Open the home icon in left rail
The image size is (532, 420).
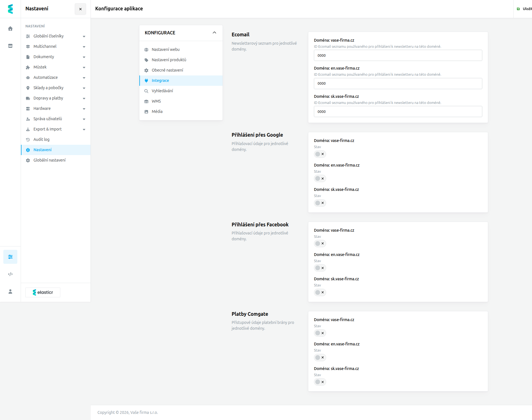pos(10,29)
